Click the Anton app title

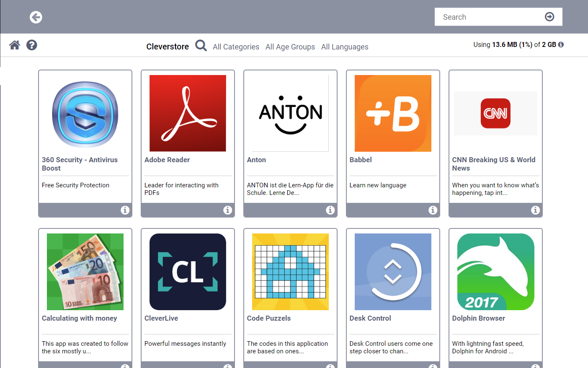(x=256, y=160)
